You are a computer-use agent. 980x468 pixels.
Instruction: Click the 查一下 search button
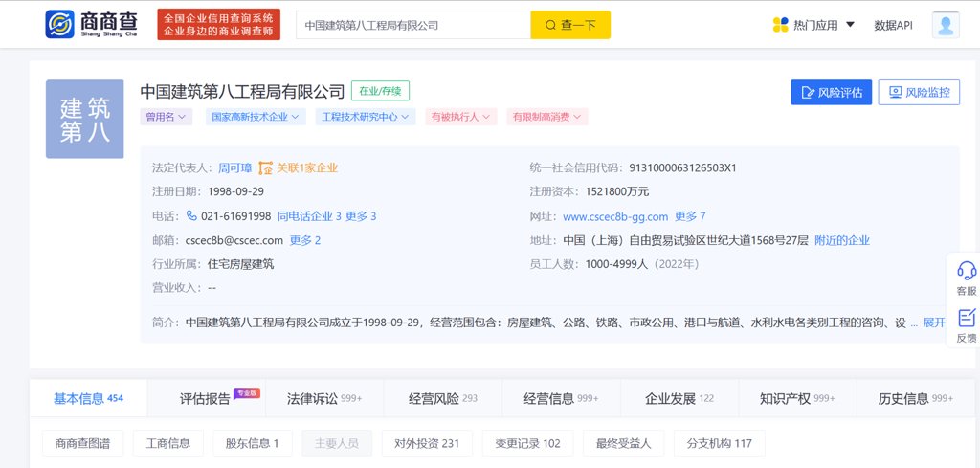click(x=570, y=25)
